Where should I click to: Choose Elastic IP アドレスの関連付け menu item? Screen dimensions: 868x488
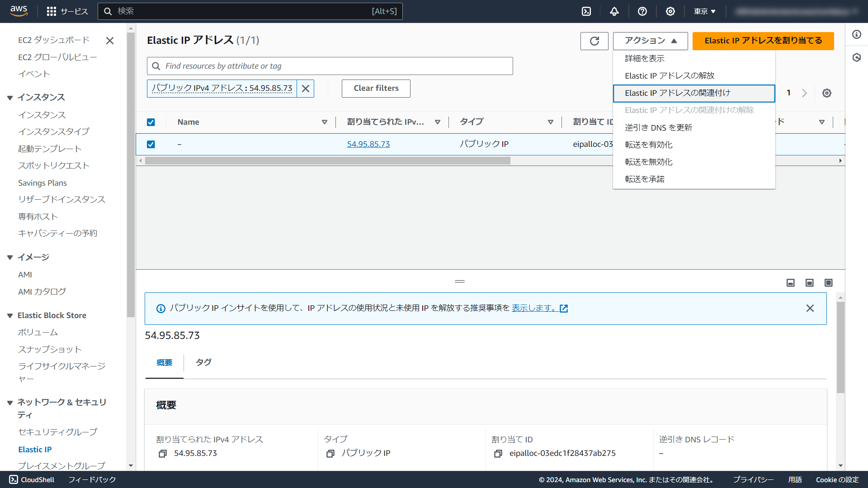[677, 93]
